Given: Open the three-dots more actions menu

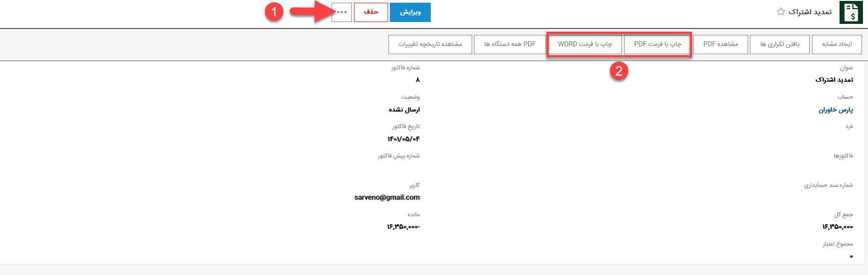Looking at the screenshot, I should pyautogui.click(x=342, y=12).
